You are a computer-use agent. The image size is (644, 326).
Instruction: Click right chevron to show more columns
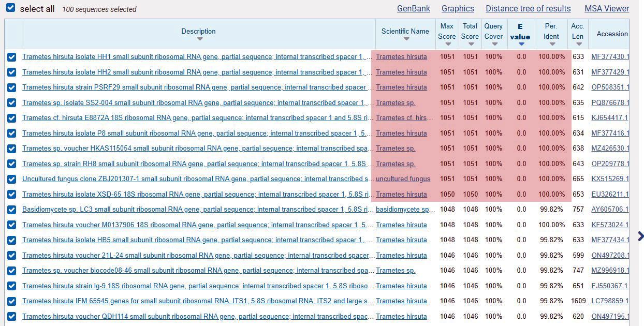[x=640, y=236]
